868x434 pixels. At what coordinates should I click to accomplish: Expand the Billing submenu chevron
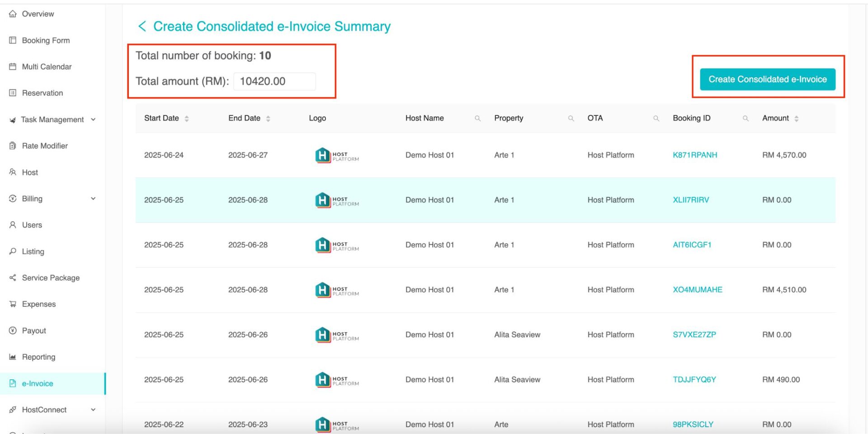[x=93, y=198]
